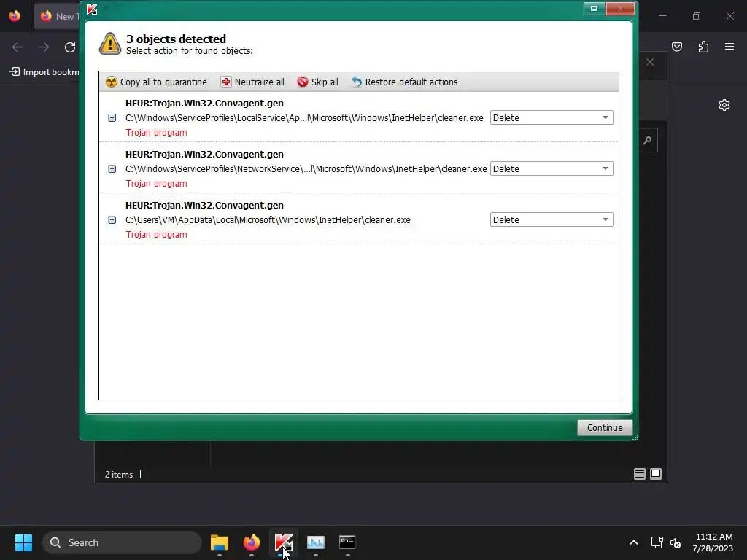Open the command prompt in taskbar
Viewport: 747px width, 560px height.
click(347, 542)
